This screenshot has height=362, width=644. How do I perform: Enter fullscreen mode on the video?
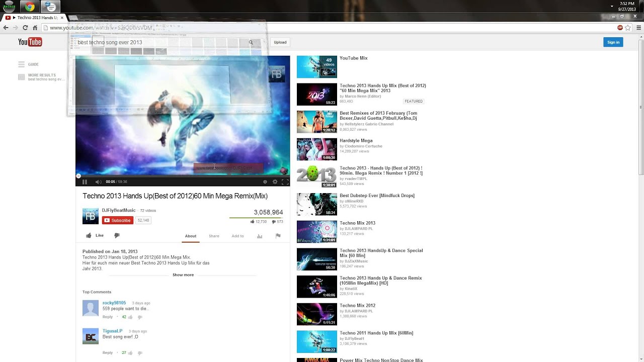click(x=285, y=182)
